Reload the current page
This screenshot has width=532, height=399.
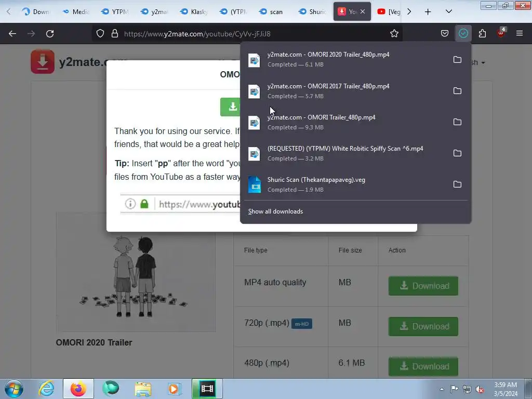(x=50, y=33)
